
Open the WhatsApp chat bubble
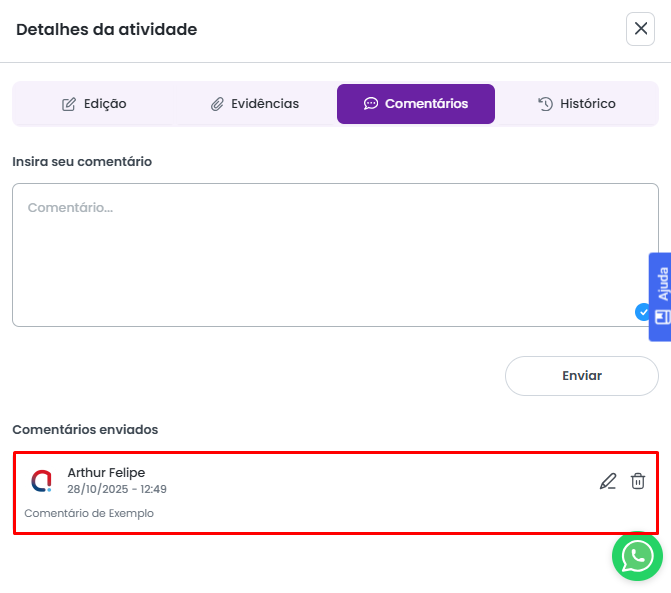coord(637,556)
